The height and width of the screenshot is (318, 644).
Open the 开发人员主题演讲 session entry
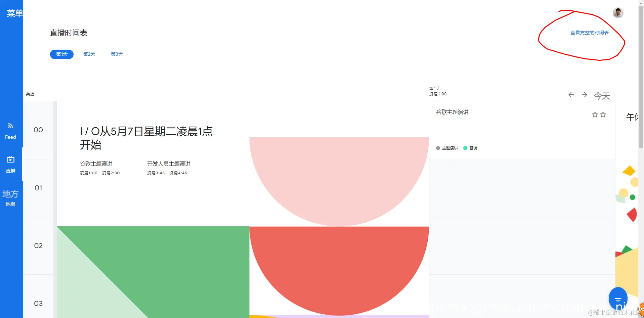coord(169,164)
